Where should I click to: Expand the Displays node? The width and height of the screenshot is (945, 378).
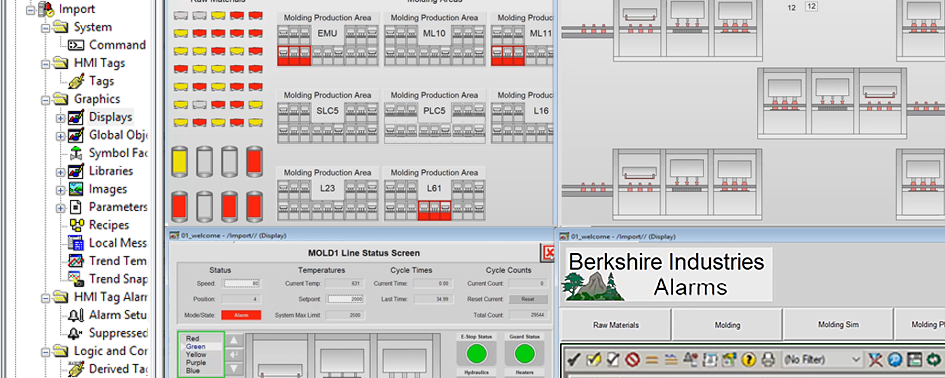[60, 118]
